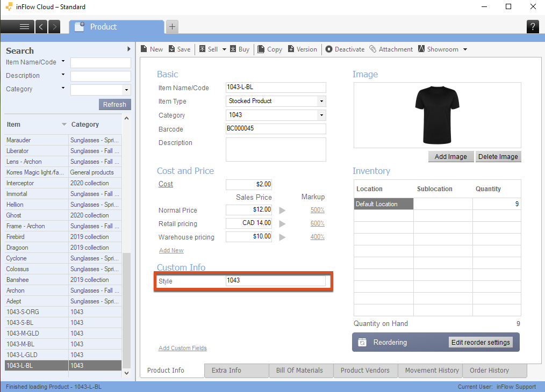
Task: Expand the Showroom dropdown arrow
Action: tap(465, 49)
